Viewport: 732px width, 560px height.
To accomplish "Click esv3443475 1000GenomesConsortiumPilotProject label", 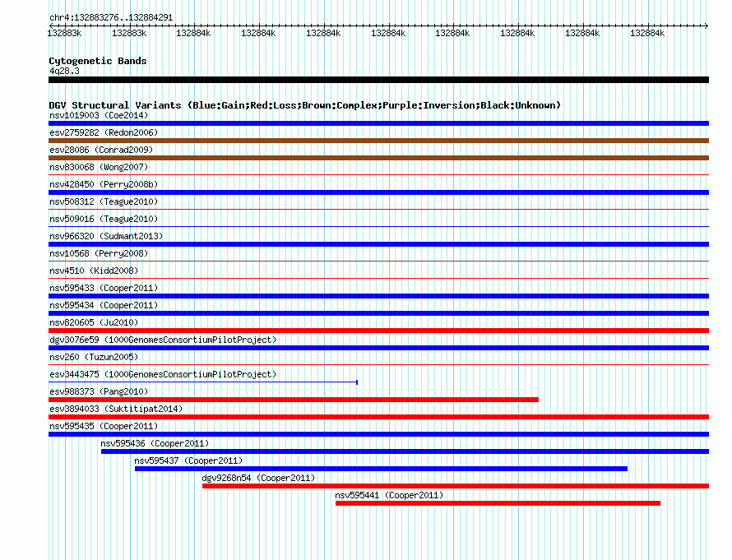I will 163,374.
